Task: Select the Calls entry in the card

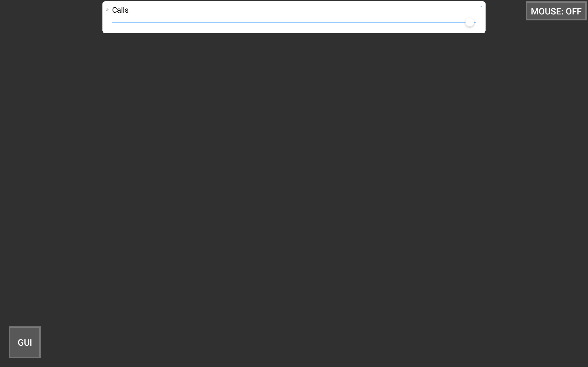Action: tap(121, 10)
